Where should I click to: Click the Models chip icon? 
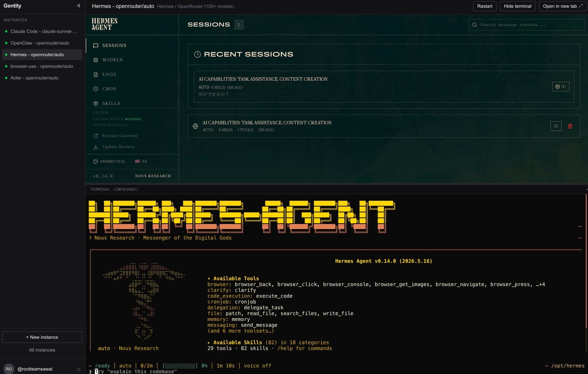[x=96, y=60]
